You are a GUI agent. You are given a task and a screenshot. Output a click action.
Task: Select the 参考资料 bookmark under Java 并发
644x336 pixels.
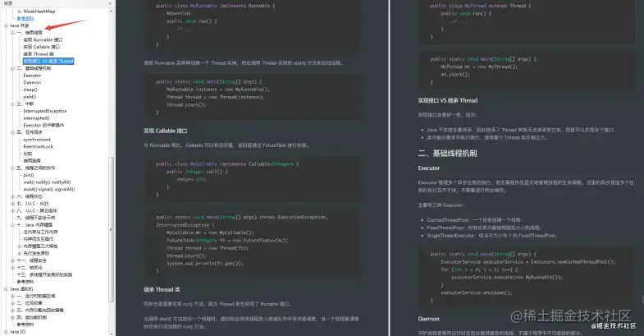(x=25, y=282)
